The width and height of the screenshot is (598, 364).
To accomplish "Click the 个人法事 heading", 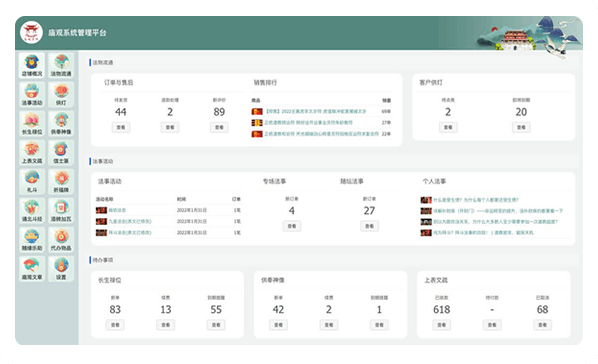I will click(434, 181).
